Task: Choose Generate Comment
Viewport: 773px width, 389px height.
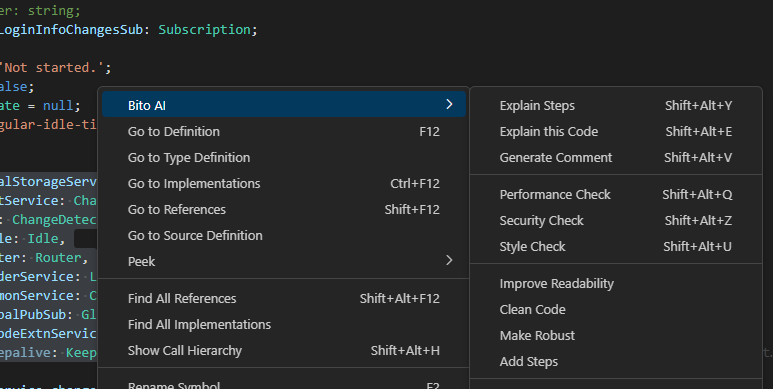Action: (616, 157)
